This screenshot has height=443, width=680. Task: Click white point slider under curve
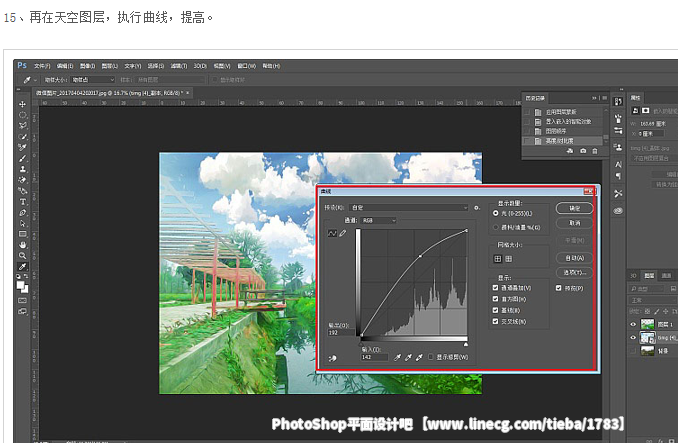pyautogui.click(x=466, y=345)
